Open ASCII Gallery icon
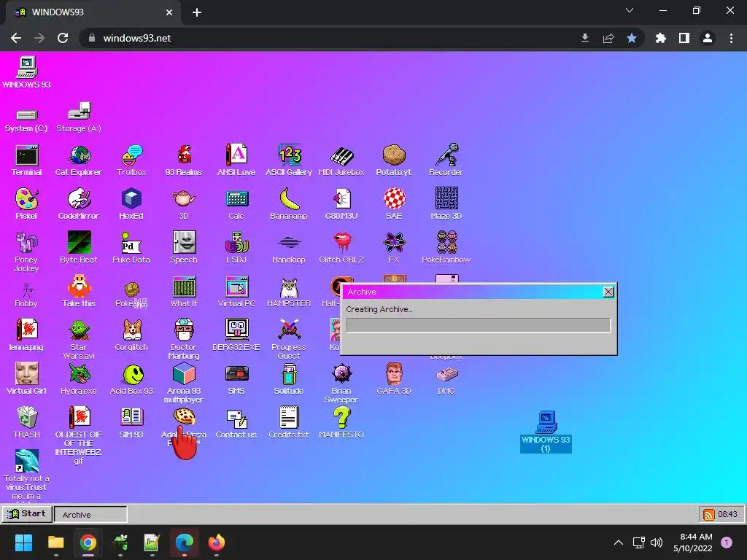 289,160
